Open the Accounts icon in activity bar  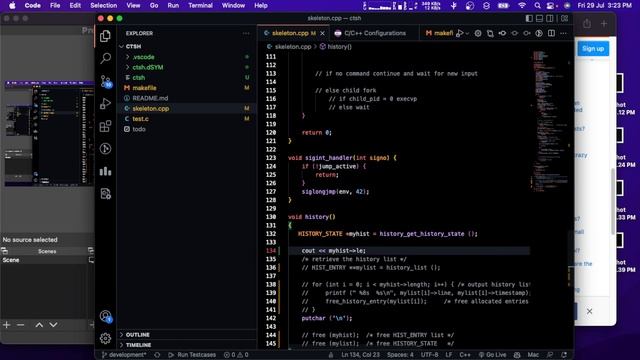[x=106, y=316]
